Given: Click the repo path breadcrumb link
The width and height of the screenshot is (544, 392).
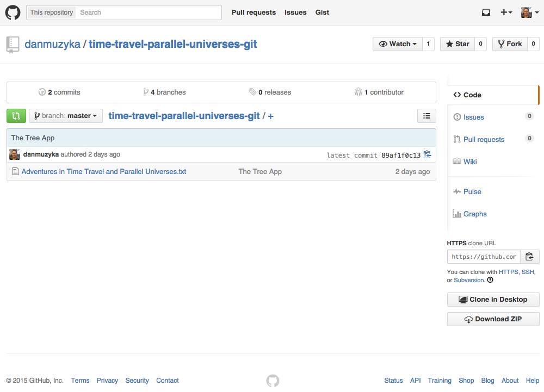Looking at the screenshot, I should coord(184,116).
